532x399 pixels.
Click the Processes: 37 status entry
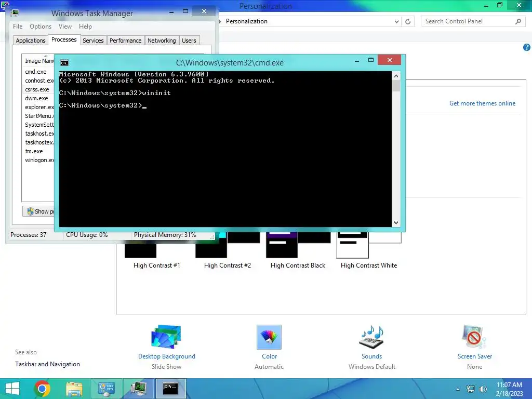(29, 235)
